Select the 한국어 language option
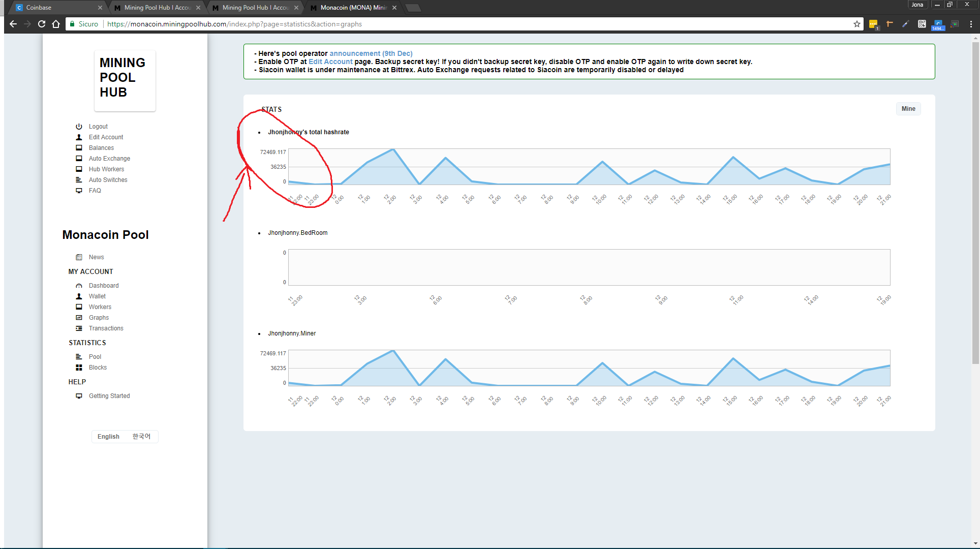Image resolution: width=980 pixels, height=549 pixels. (141, 436)
